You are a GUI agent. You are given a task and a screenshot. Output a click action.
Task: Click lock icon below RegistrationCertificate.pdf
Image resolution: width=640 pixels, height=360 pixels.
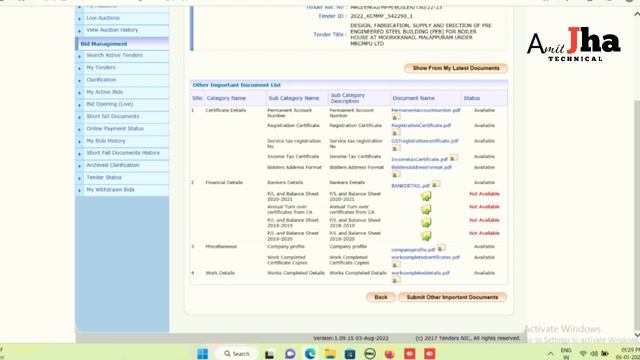(396, 133)
